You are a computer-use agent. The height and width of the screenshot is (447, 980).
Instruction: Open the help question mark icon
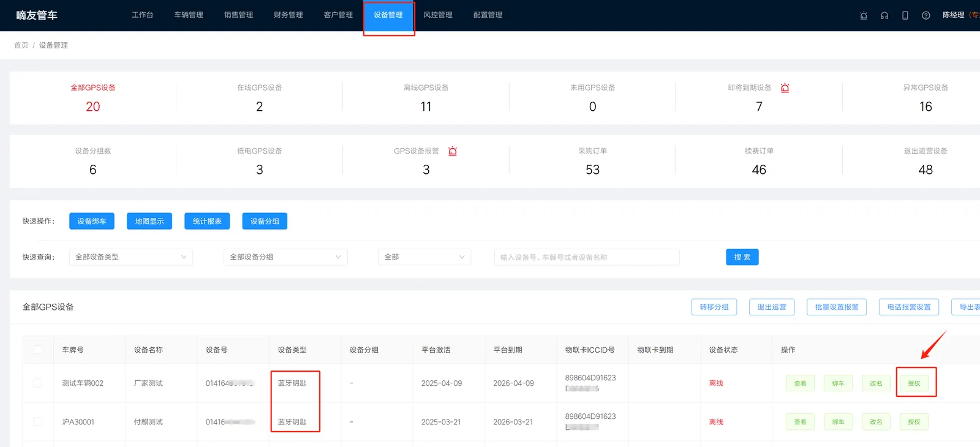[x=926, y=15]
